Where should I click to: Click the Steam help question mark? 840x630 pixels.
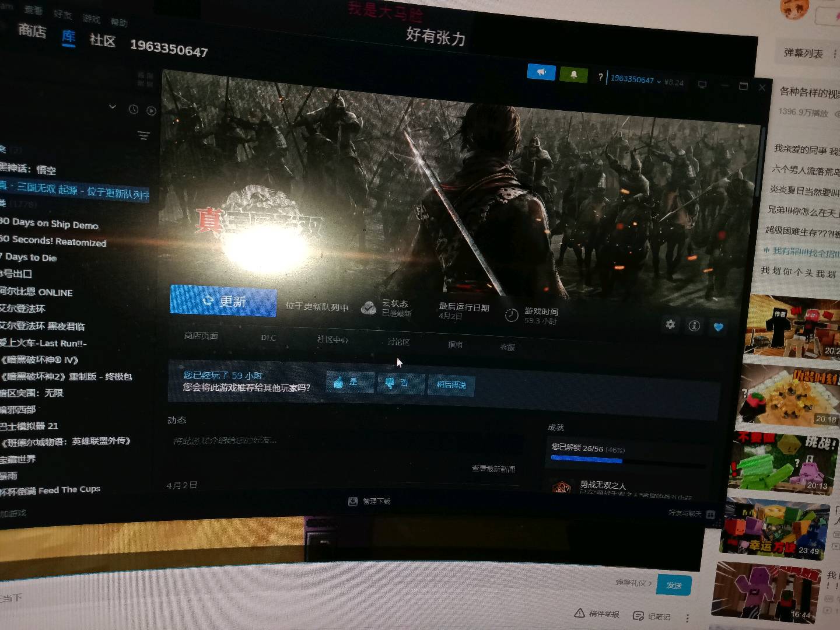600,77
